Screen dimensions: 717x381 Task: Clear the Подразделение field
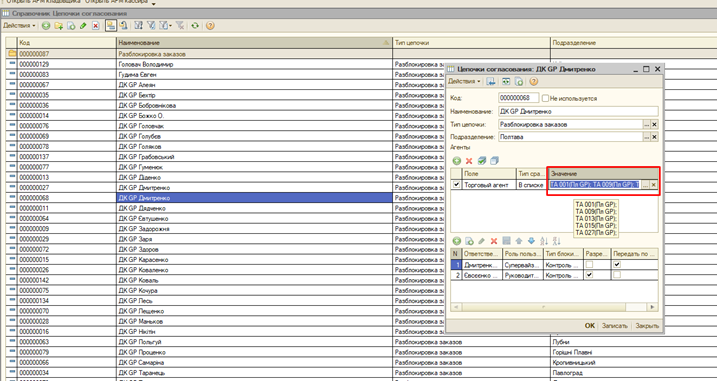coord(654,137)
